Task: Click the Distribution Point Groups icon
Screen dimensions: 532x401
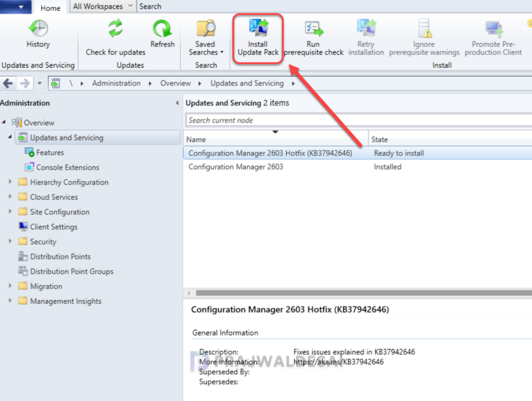Action: tap(23, 271)
